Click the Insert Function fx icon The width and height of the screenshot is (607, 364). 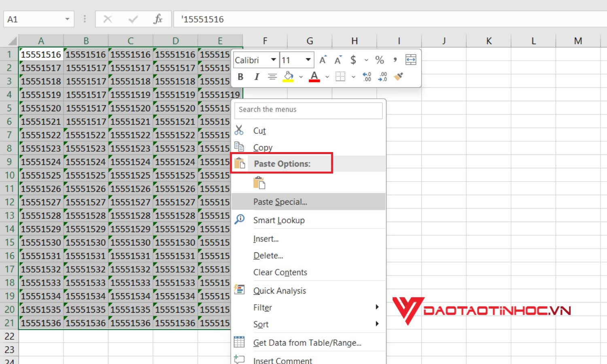pyautogui.click(x=158, y=19)
